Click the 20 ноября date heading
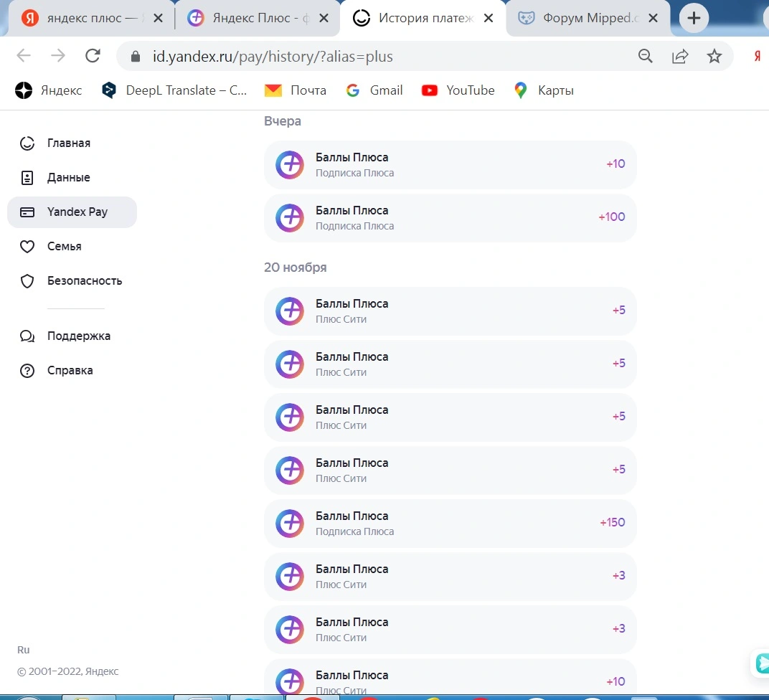The width and height of the screenshot is (769, 700). click(x=296, y=267)
